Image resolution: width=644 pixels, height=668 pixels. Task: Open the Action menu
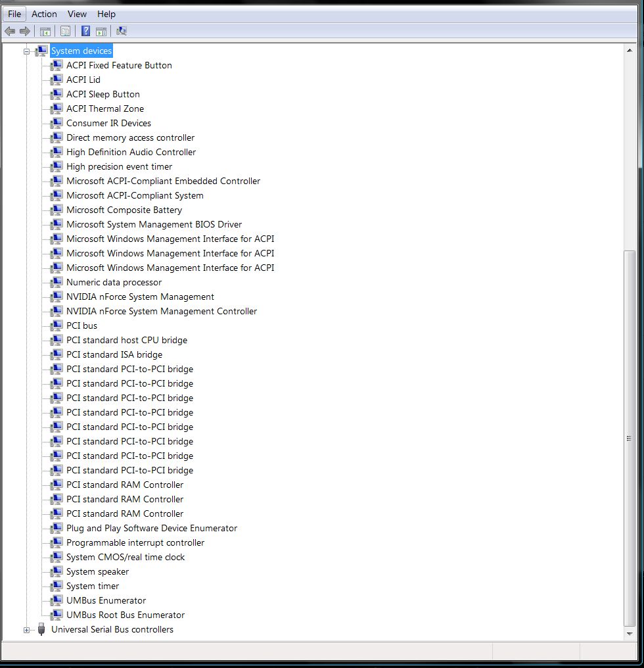(x=44, y=14)
